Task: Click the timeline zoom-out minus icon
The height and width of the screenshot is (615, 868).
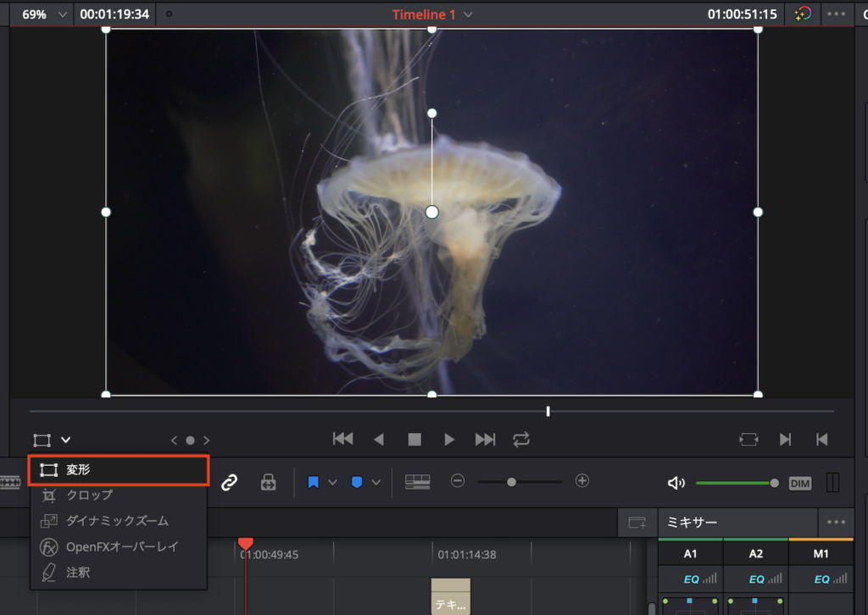Action: pos(458,481)
